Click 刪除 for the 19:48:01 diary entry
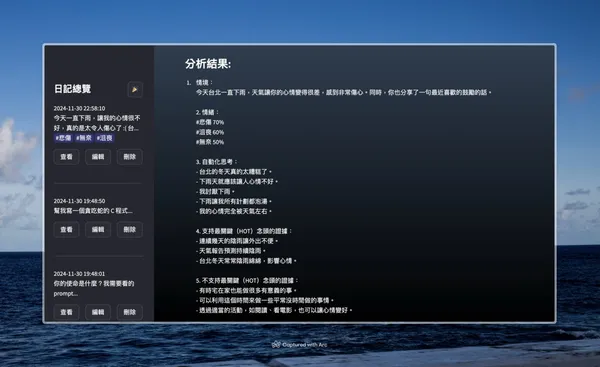 point(130,312)
